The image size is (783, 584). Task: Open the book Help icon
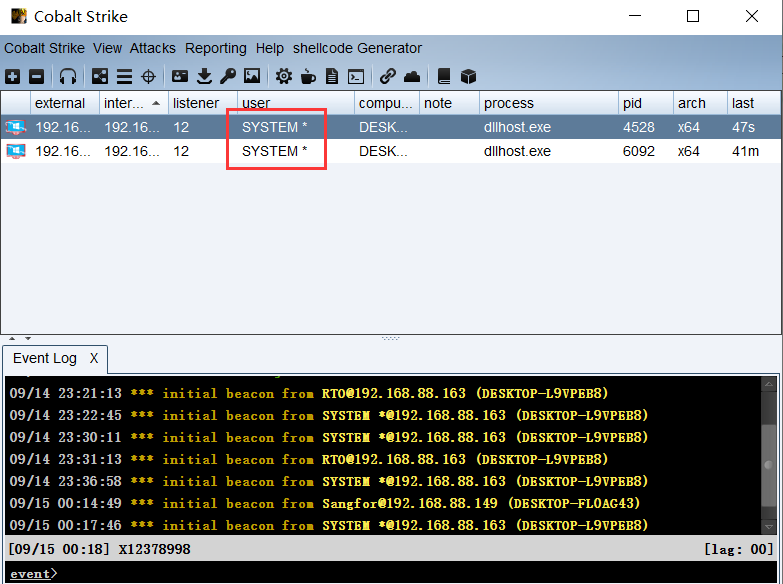443,76
